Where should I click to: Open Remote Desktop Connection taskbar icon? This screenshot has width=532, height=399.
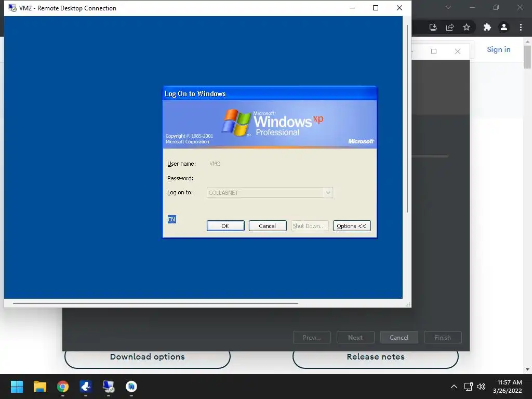[x=109, y=387]
